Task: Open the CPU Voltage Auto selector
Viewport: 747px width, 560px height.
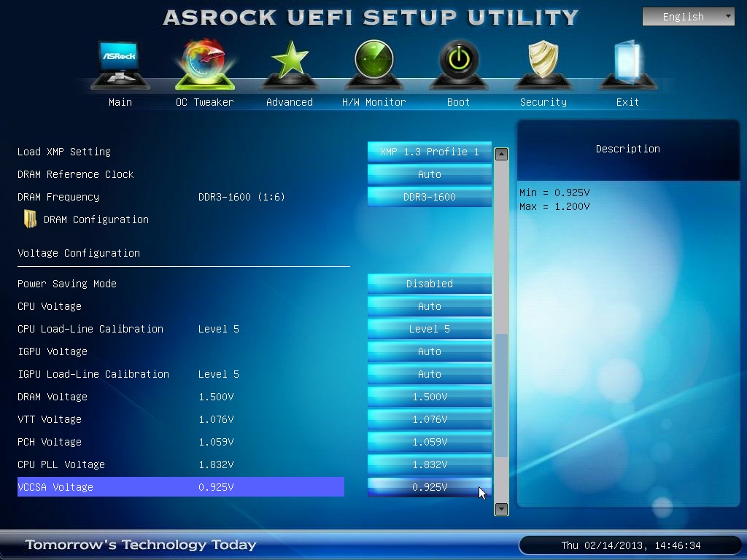Action: coord(429,306)
